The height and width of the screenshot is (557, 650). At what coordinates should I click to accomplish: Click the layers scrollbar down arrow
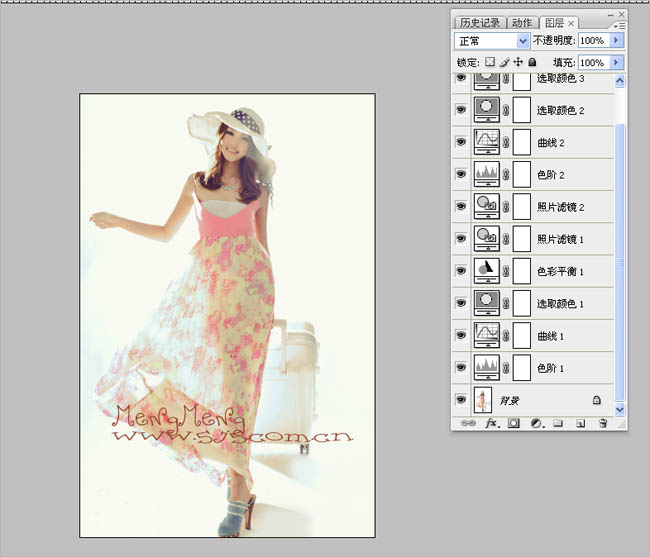click(x=620, y=409)
